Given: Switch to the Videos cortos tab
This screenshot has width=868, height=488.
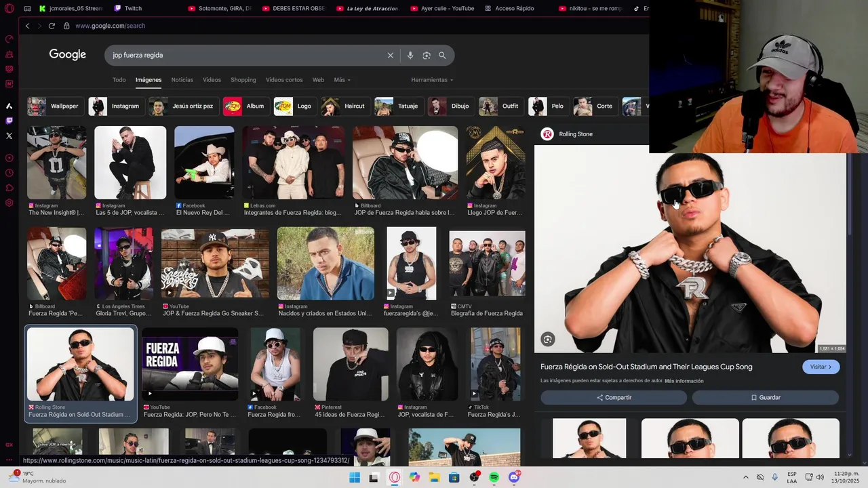Looking at the screenshot, I should pos(284,80).
